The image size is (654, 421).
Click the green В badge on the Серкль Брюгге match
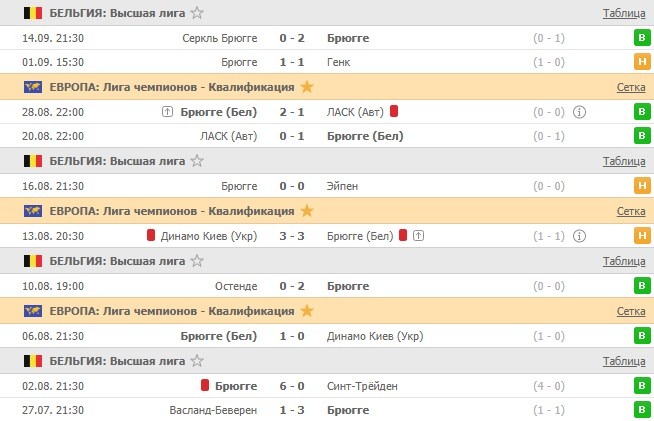640,38
